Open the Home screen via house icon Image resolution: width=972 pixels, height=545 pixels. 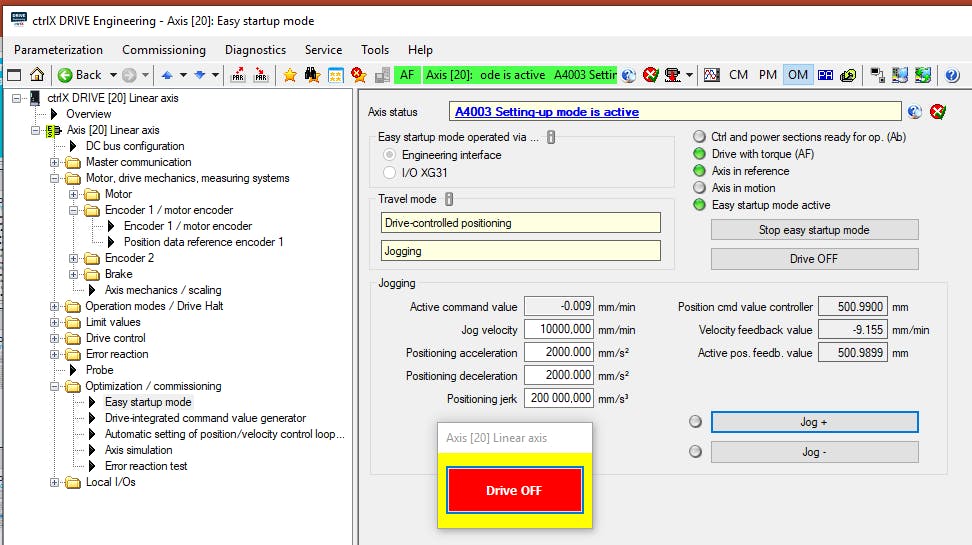37,75
